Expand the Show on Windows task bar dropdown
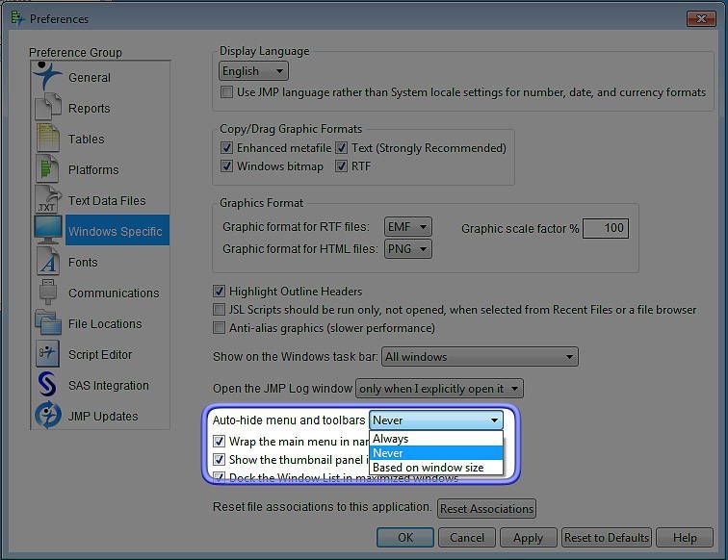The width and height of the screenshot is (728, 560). click(480, 357)
